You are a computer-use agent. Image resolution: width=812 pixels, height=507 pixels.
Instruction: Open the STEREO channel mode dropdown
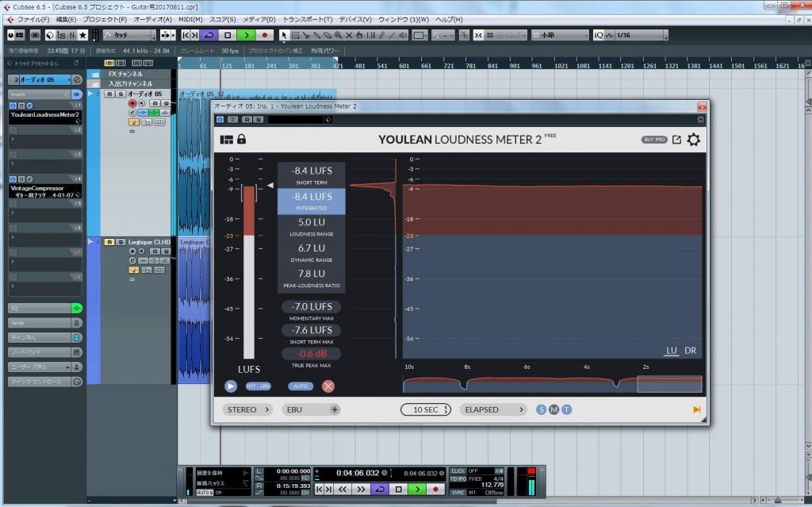click(x=246, y=409)
